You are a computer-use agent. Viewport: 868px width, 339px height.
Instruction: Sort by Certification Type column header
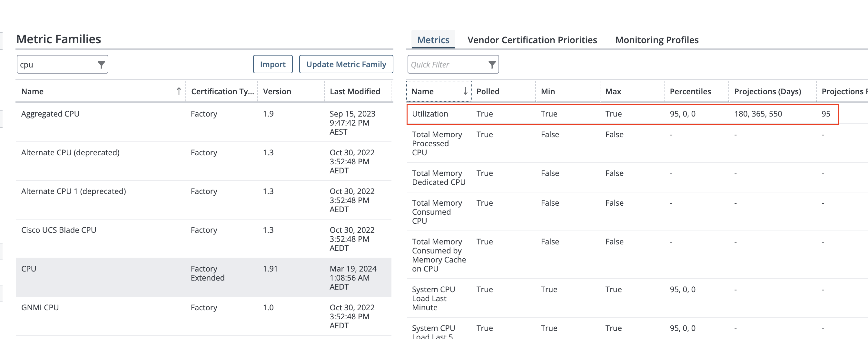[x=222, y=91]
